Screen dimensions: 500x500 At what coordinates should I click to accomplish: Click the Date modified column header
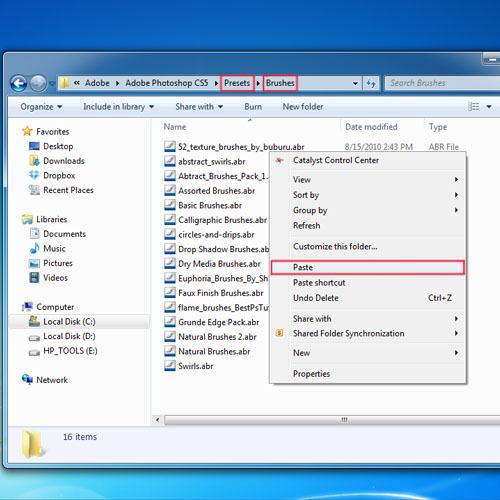point(371,127)
